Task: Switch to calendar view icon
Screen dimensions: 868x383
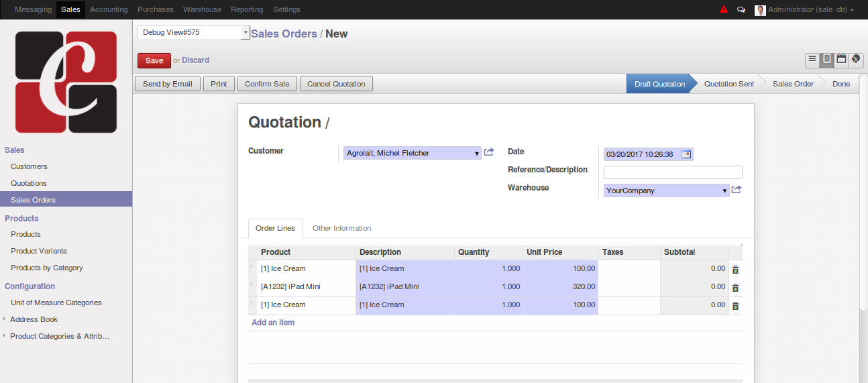Action: (x=841, y=60)
